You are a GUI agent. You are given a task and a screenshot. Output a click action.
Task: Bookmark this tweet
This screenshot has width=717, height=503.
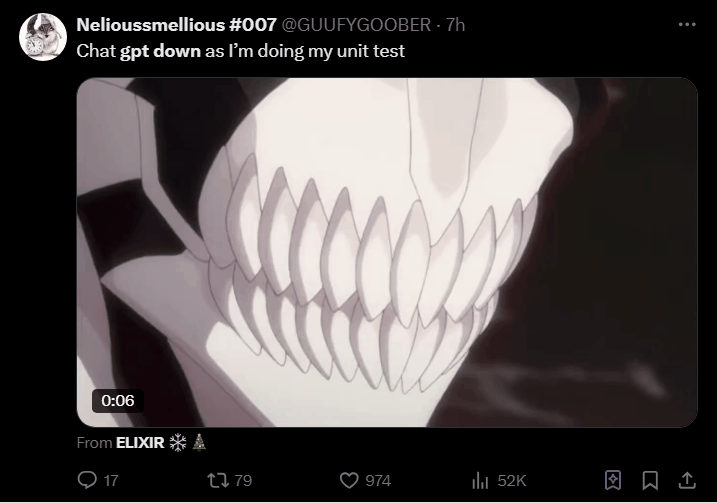click(650, 480)
